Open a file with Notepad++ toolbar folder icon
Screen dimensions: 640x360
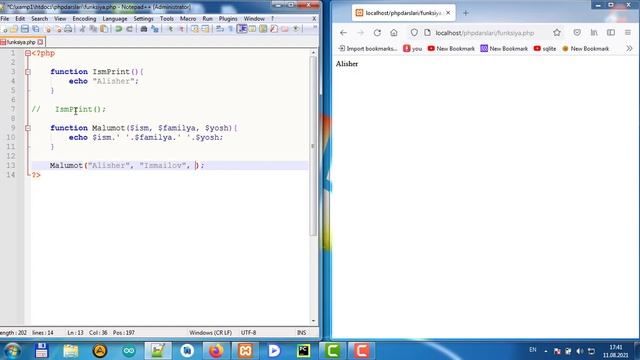click(x=14, y=29)
